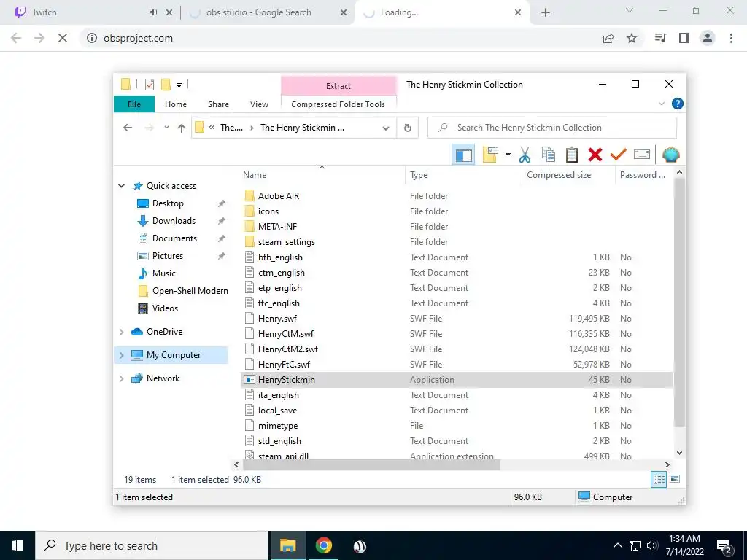The image size is (747, 560).
Task: Open the Home ribbon tab
Action: 176,104
